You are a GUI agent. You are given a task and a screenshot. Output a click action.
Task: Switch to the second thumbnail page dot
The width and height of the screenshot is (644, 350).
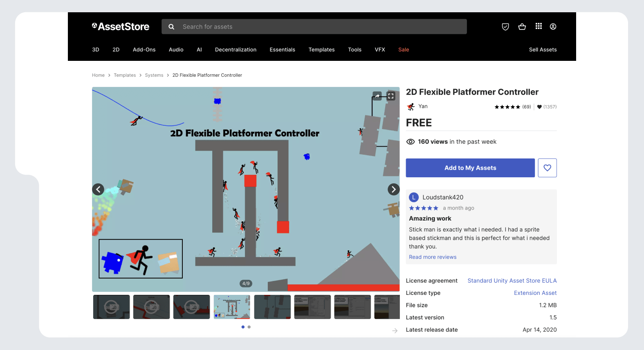click(249, 327)
